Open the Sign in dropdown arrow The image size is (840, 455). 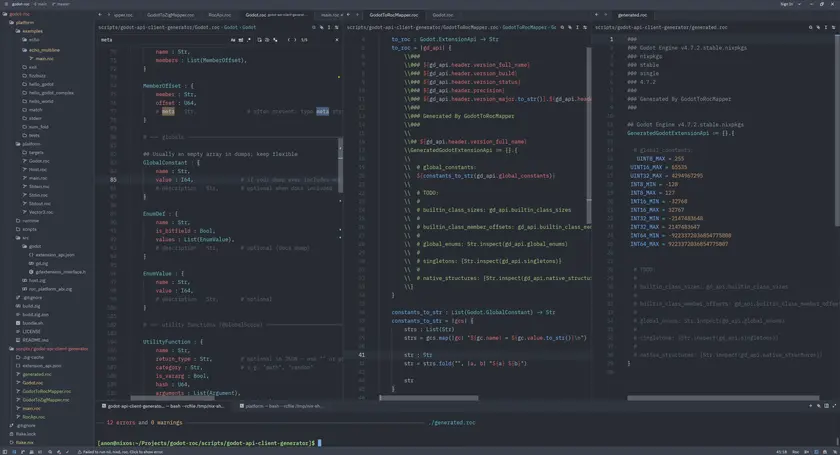(800, 4)
